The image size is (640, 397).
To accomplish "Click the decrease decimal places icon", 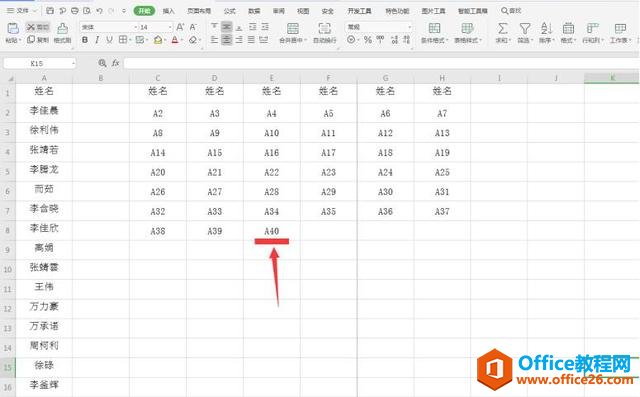I will 407,40.
